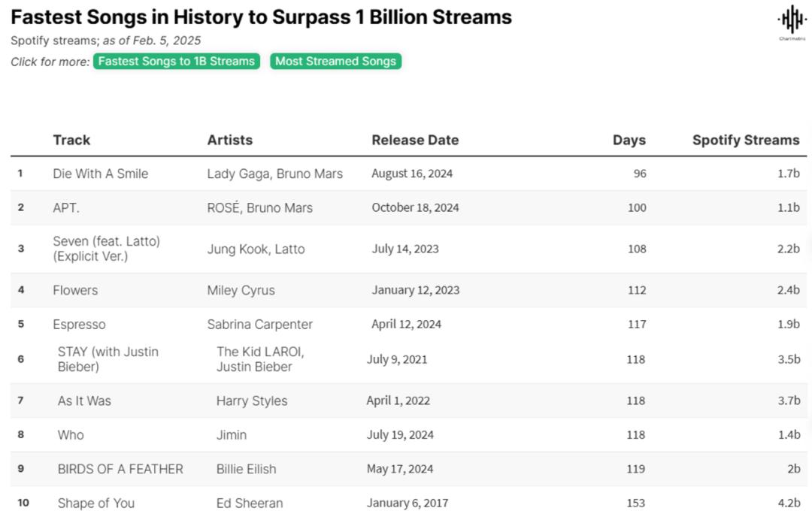Click Lady Gaga, Bruno Mars artists cell

274,174
